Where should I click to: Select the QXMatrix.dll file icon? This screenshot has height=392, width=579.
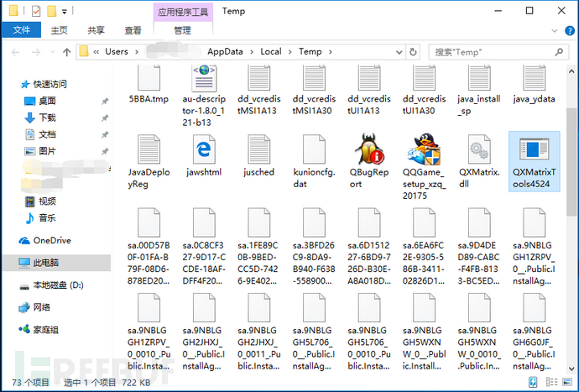tap(479, 149)
